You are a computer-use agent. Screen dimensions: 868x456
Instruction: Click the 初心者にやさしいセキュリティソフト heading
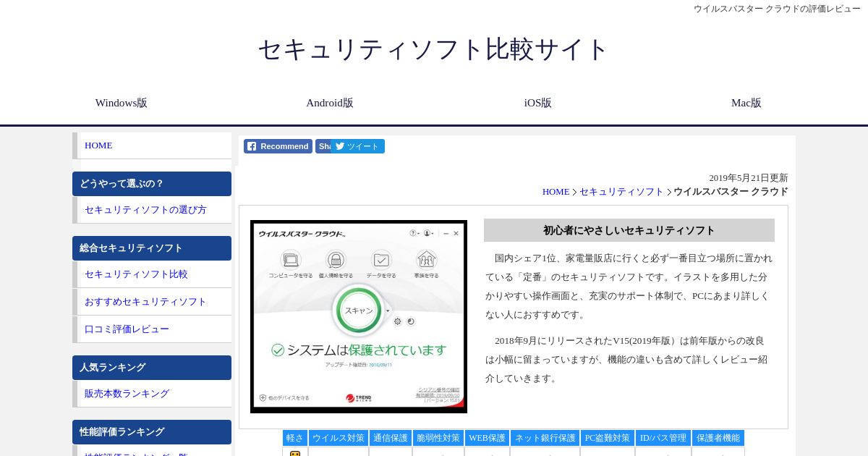click(629, 230)
